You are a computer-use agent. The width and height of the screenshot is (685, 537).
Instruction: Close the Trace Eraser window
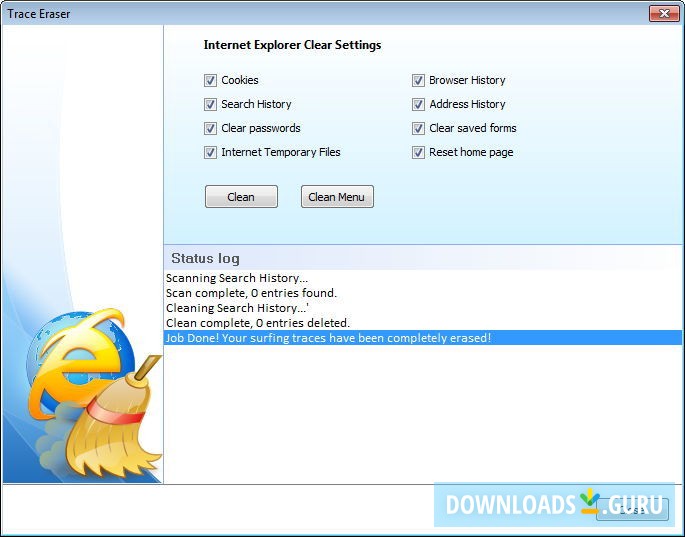(x=664, y=14)
